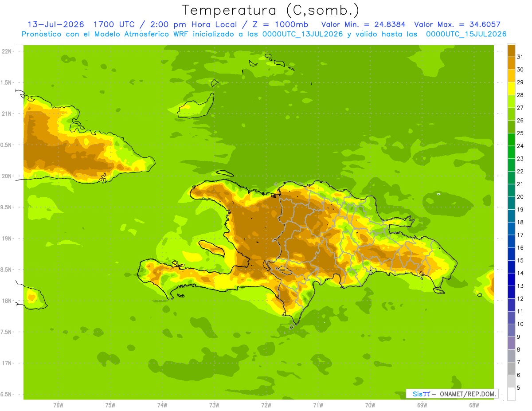This screenshot has width=532, height=411.
Task: Click the '71W' longitude axis label
Action: (x=318, y=405)
